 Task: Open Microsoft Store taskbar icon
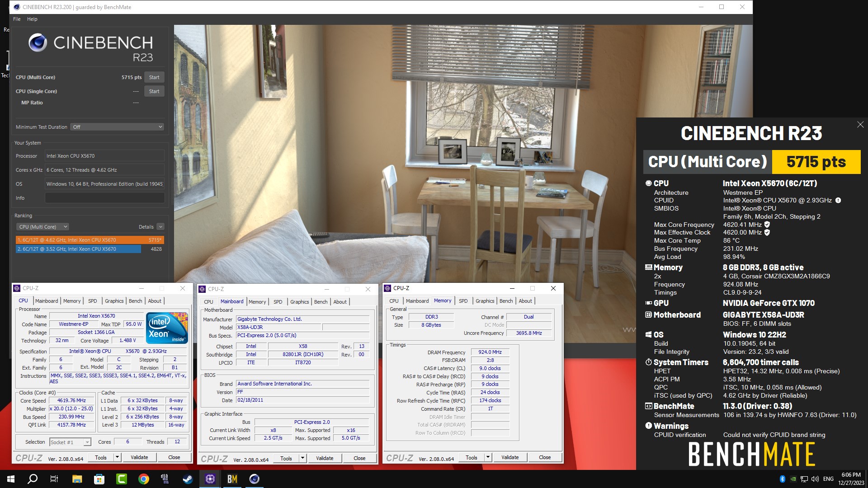point(99,479)
